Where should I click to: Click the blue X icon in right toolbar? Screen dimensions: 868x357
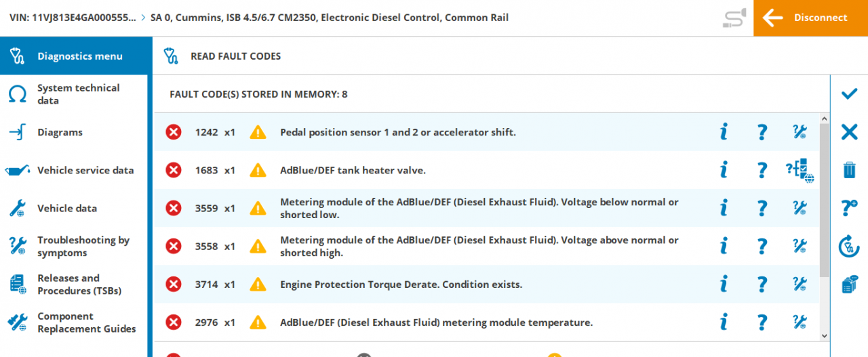click(x=849, y=132)
